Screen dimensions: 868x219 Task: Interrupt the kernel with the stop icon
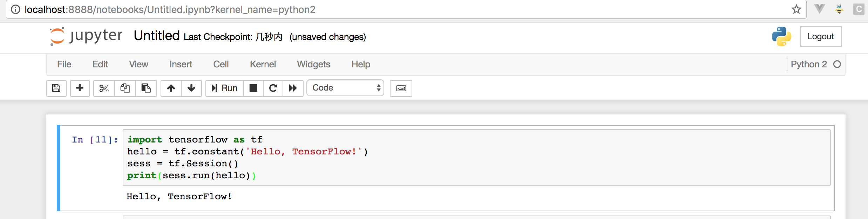[253, 88]
